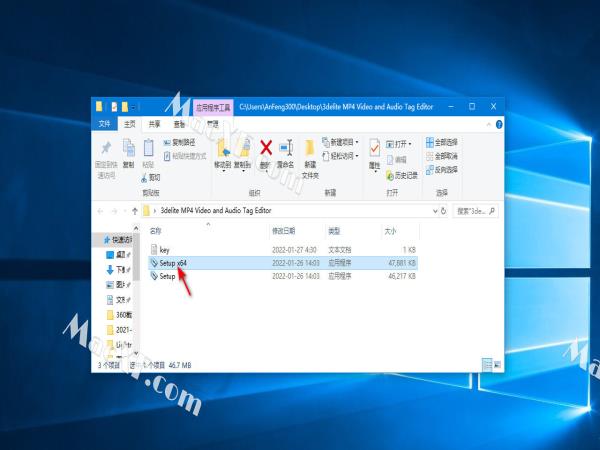Select the key text file icon
The height and width of the screenshot is (450, 600).
(154, 249)
